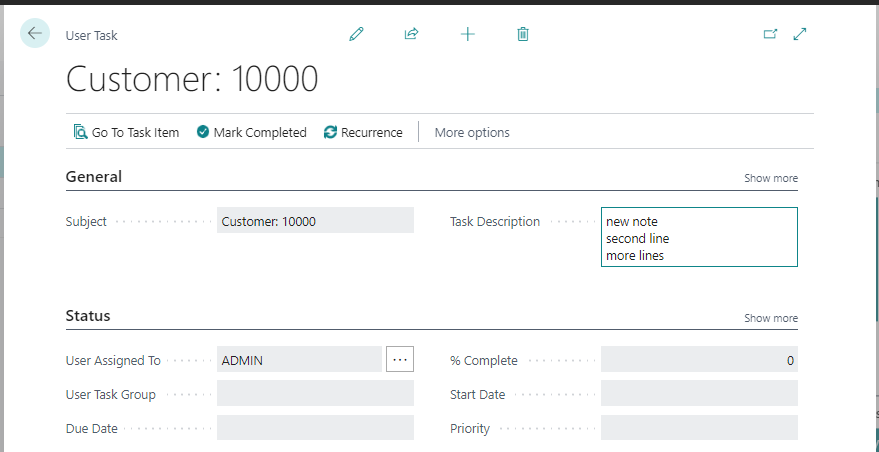Open the page in a new window
The image size is (879, 452).
(770, 34)
